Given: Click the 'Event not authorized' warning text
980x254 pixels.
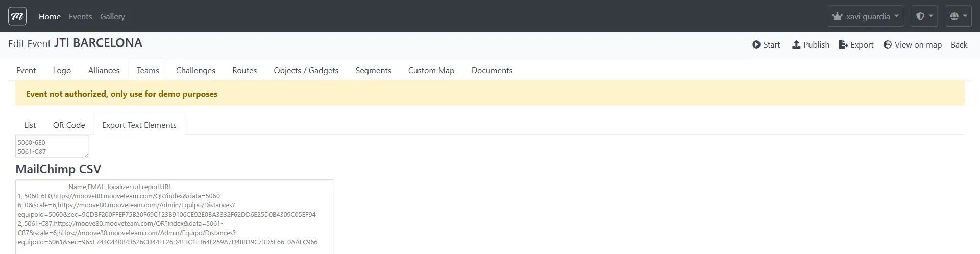Looking at the screenshot, I should click(x=121, y=94).
